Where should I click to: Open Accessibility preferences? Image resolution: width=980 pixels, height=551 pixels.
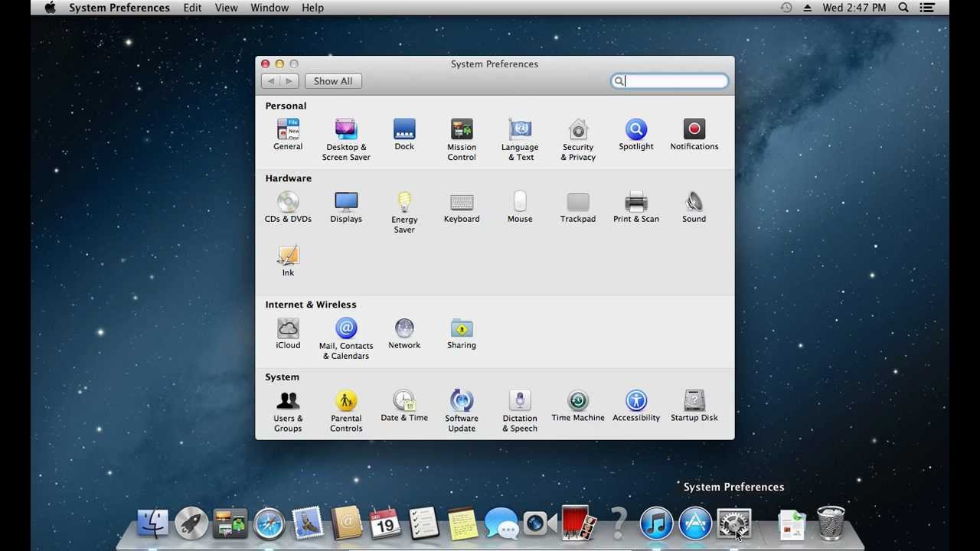(x=636, y=406)
